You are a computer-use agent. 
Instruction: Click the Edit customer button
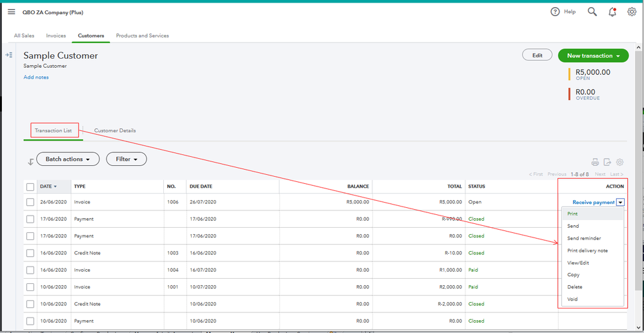pyautogui.click(x=538, y=55)
